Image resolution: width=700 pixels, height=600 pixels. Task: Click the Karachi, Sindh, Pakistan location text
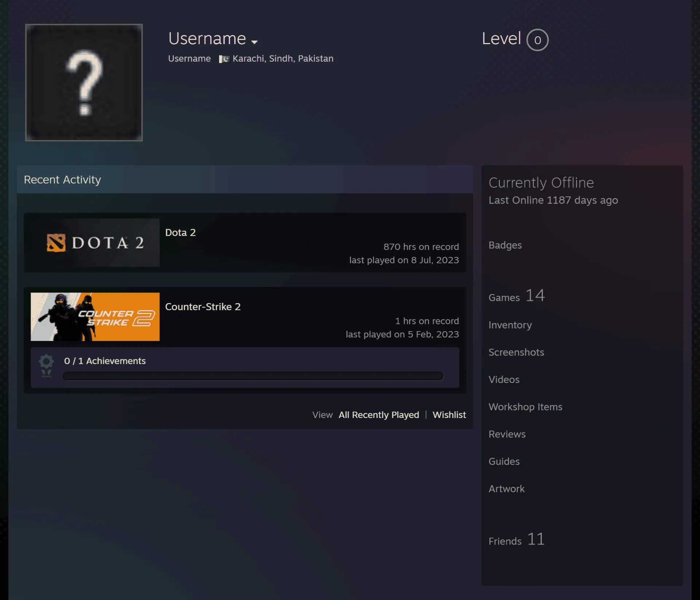(x=283, y=59)
